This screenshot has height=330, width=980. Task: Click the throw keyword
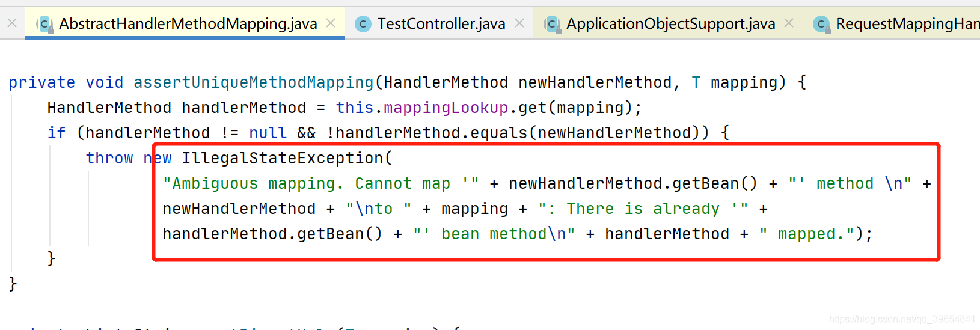109,158
